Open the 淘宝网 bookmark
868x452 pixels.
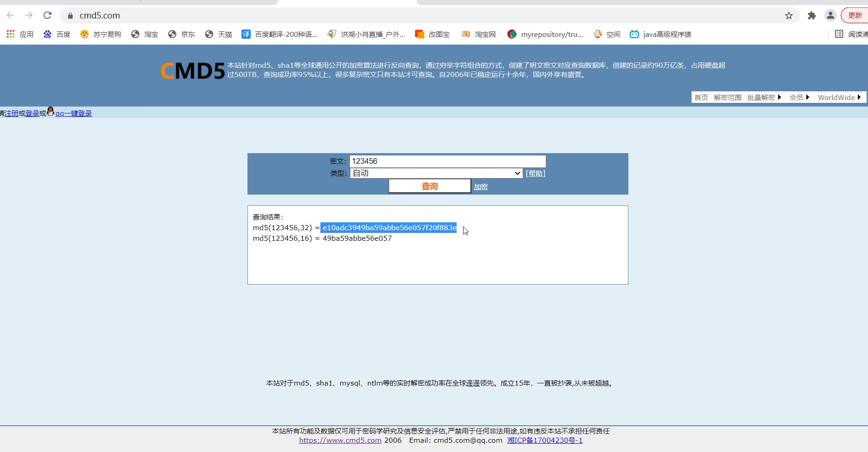(479, 34)
